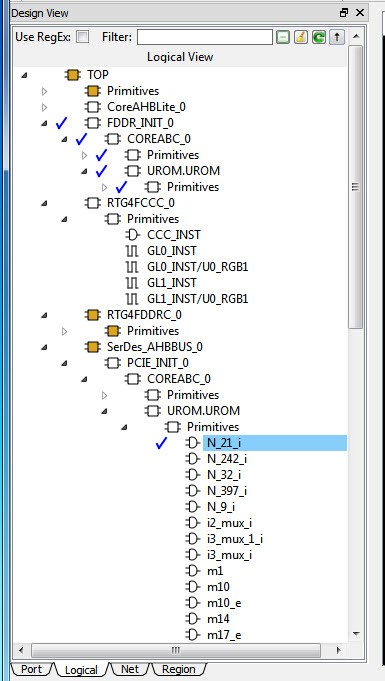Image resolution: width=385 pixels, height=681 pixels.
Task: Enable the Use RegEx checkbox
Action: (x=82, y=37)
